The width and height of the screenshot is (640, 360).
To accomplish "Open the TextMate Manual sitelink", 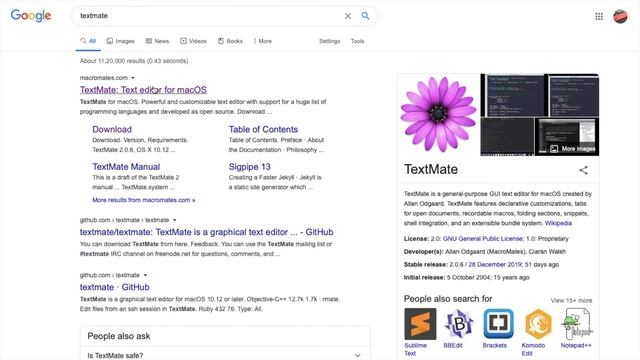I will coord(126,167).
